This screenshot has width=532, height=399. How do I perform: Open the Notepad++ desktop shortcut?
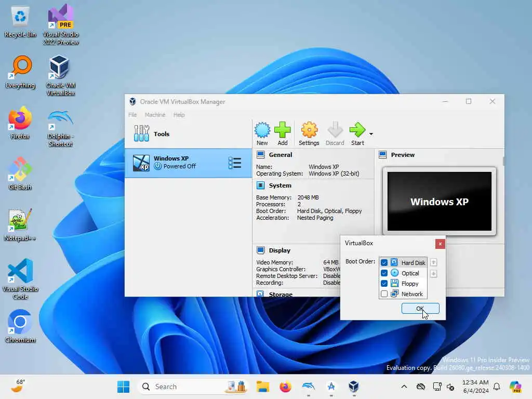(x=20, y=225)
